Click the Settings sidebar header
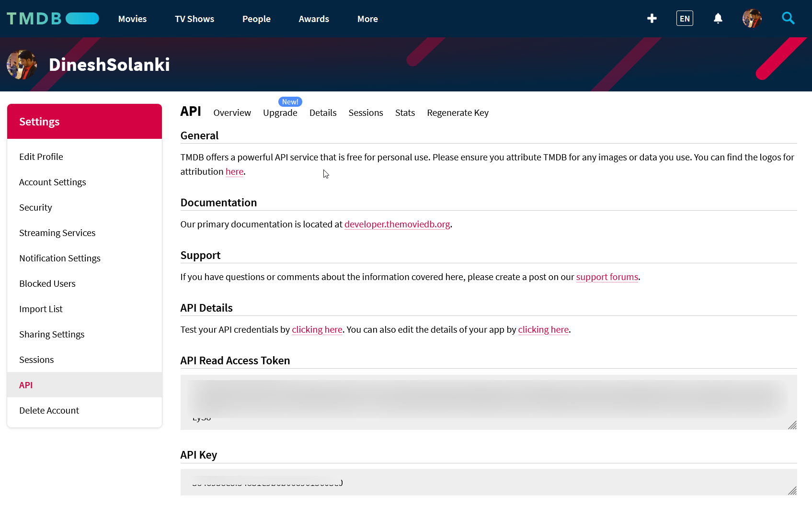The height and width of the screenshot is (506, 812). [85, 122]
